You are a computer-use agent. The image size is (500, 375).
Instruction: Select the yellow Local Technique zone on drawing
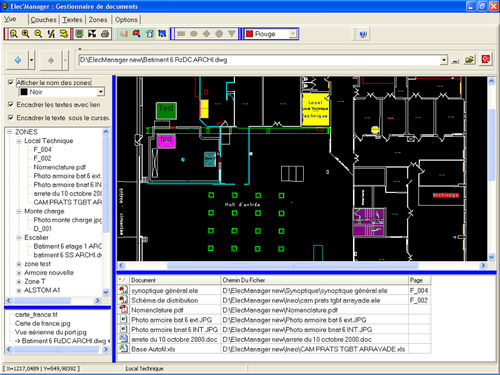point(315,109)
